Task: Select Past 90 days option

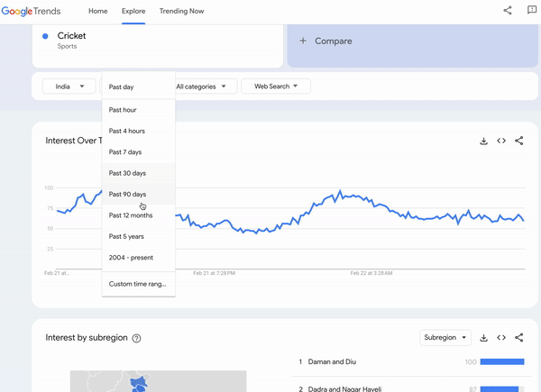Action: point(138,194)
